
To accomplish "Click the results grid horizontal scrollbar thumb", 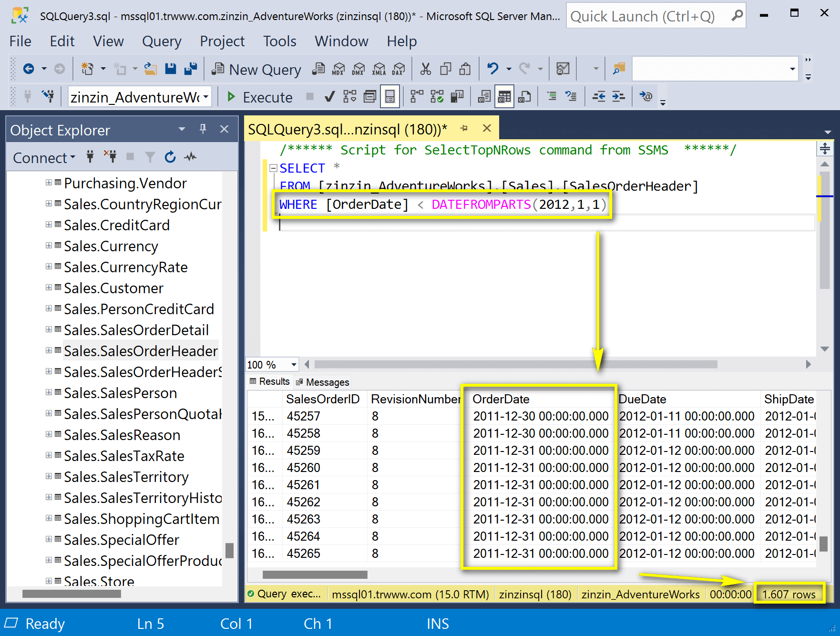I will pyautogui.click(x=315, y=575).
